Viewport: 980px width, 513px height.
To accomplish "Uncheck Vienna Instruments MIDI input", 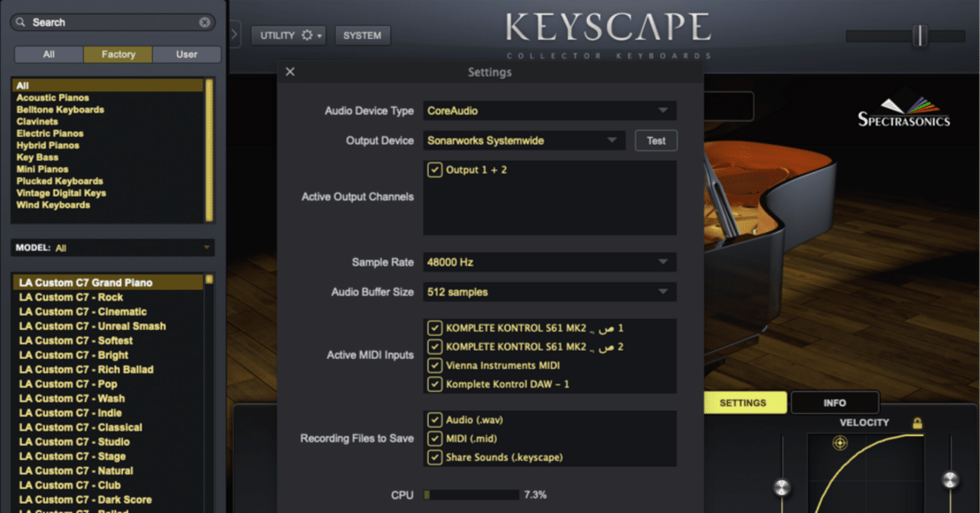I will coord(437,365).
